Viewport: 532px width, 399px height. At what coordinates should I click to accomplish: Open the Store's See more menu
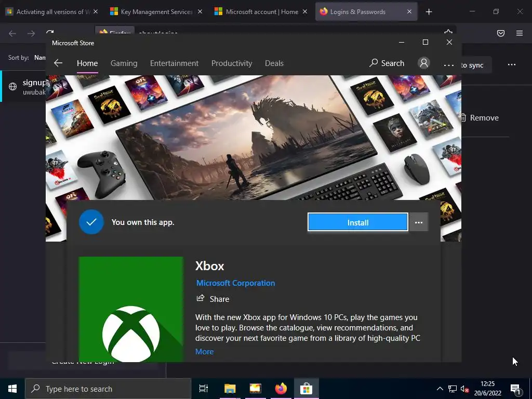(x=448, y=65)
